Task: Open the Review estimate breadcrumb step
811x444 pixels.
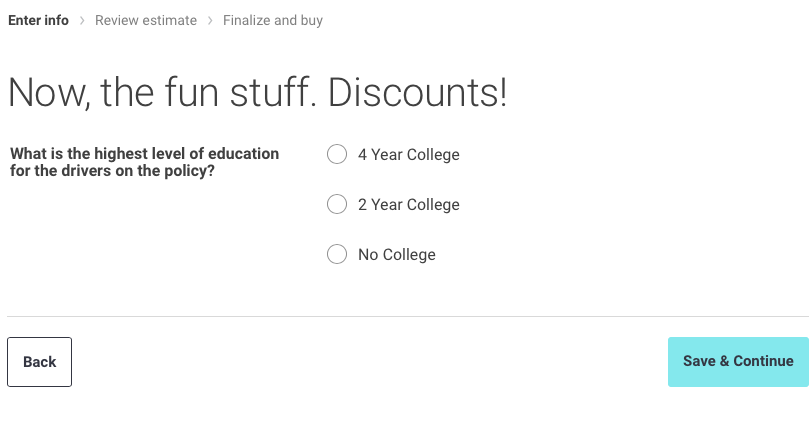Action: point(146,20)
